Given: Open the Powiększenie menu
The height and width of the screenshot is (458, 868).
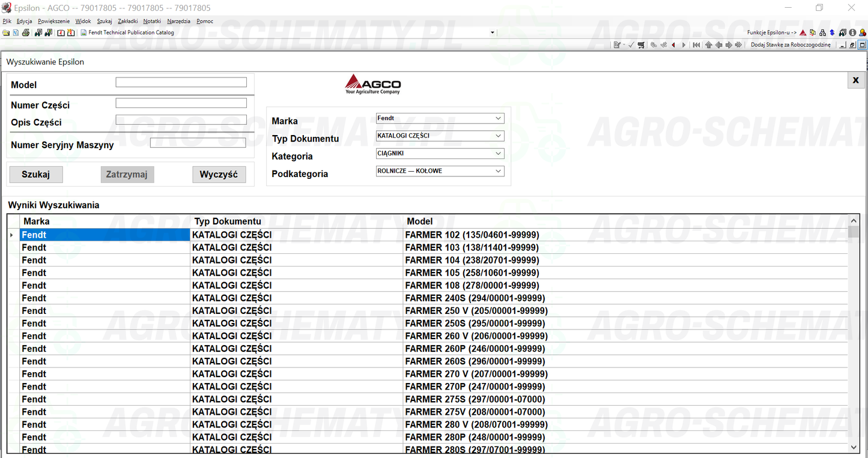Looking at the screenshot, I should pyautogui.click(x=53, y=21).
